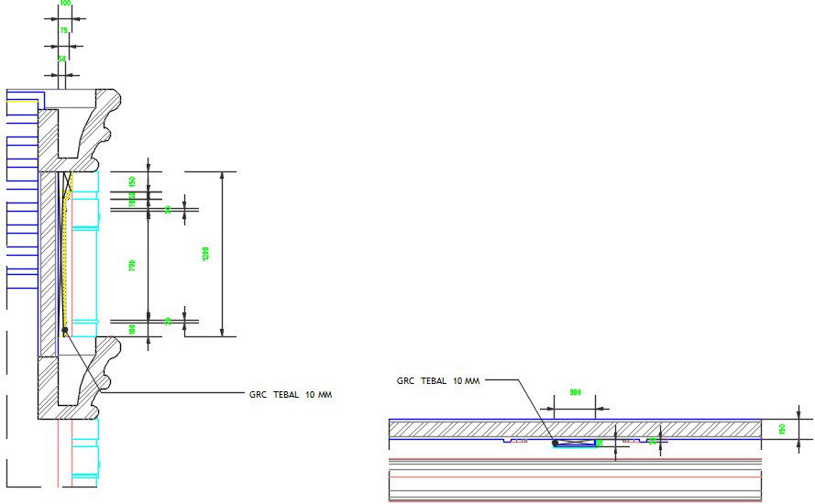Select the vertical 790 dimension text
Screen dimensions: 815x504
point(132,265)
